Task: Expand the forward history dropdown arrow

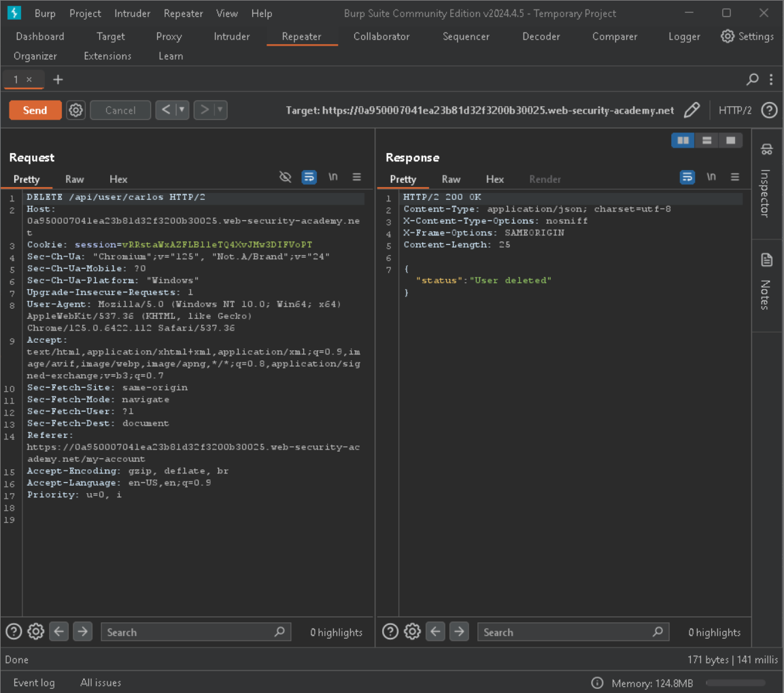Action: pyautogui.click(x=220, y=110)
